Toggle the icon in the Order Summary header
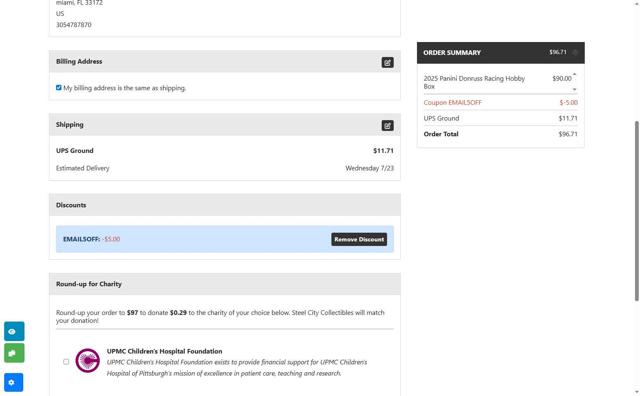 575,52
